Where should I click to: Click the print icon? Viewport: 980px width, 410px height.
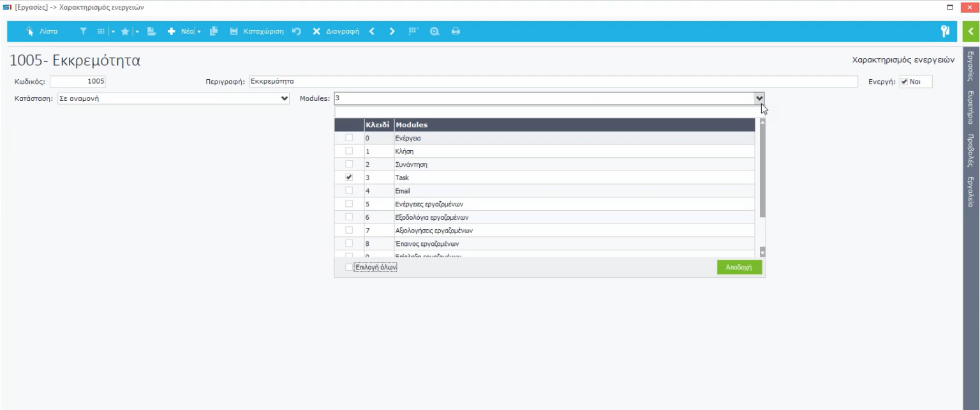[456, 31]
